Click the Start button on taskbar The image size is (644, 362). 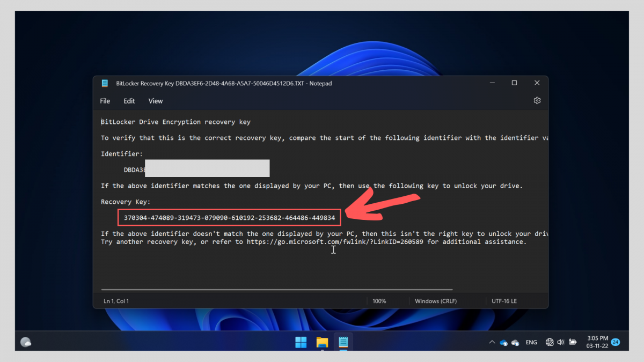[x=301, y=342]
